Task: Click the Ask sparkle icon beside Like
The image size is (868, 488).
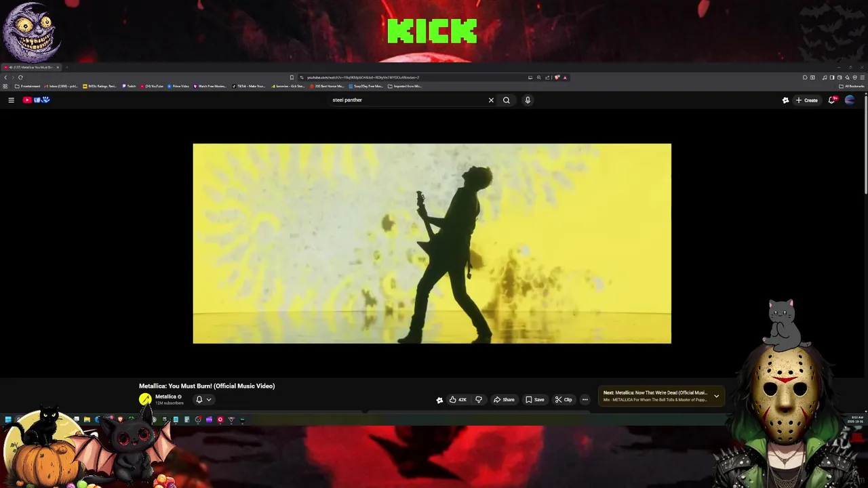Action: [439, 400]
